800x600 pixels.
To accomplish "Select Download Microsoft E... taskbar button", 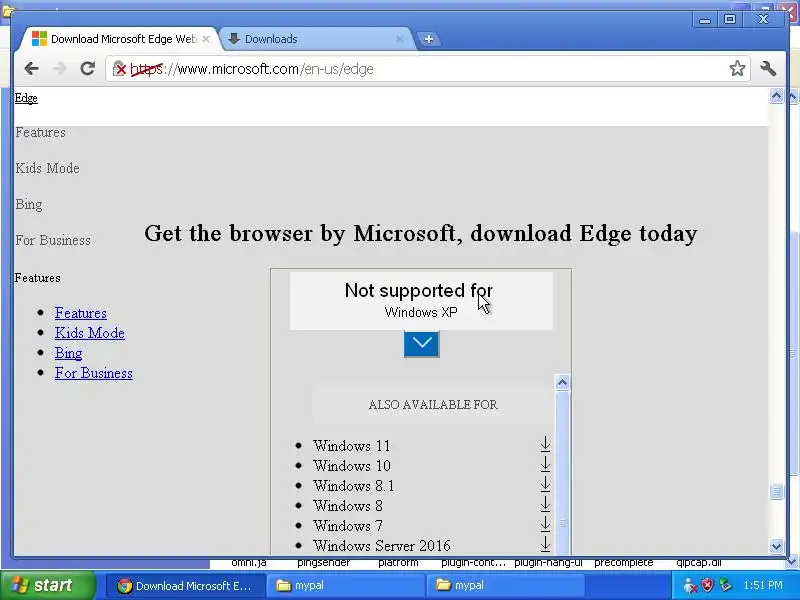I will pyautogui.click(x=186, y=586).
